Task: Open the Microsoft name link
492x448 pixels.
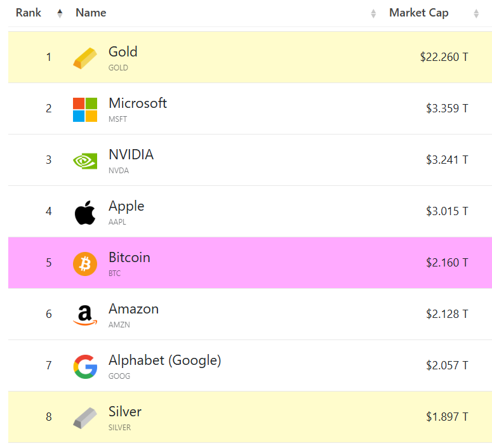Action: click(x=138, y=103)
